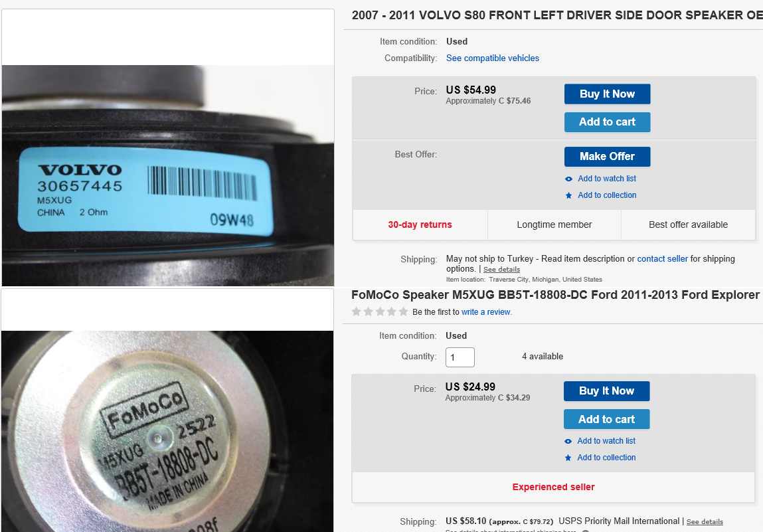This screenshot has width=763, height=532.
Task: Click the Quantity input field
Action: [460, 357]
